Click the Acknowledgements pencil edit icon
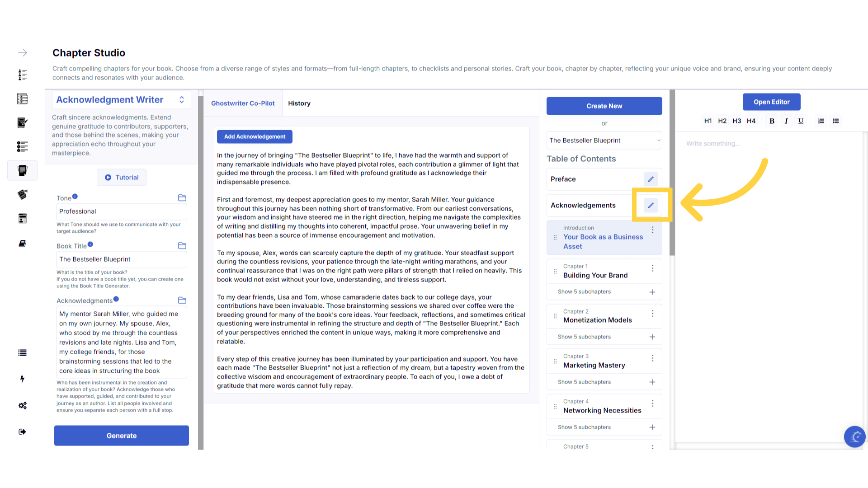 (651, 205)
